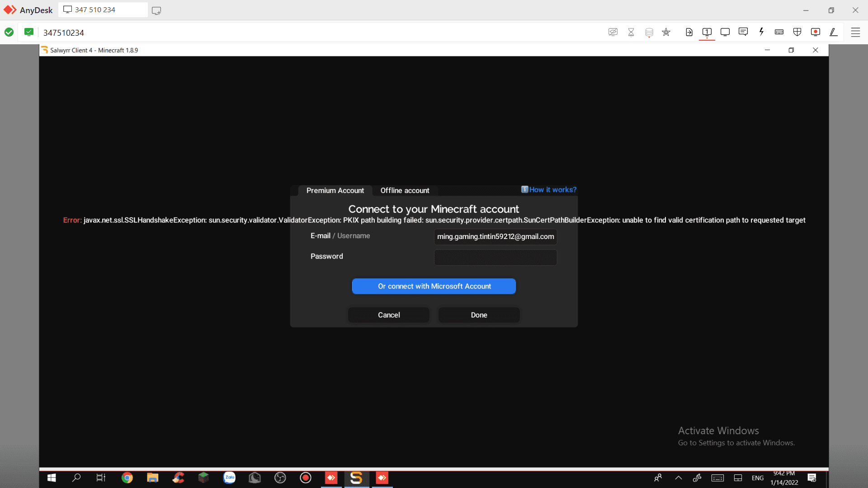
Task: Launch Google Chrome from remote taskbar
Action: (127, 478)
